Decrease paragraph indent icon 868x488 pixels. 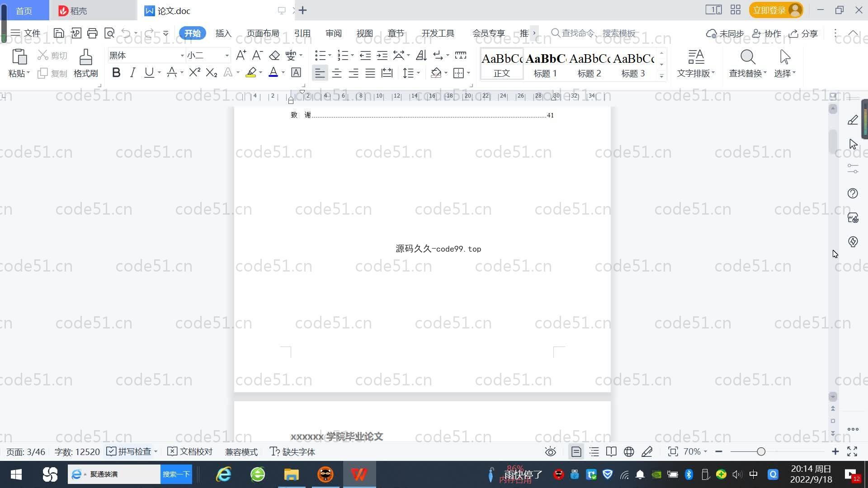tap(365, 55)
